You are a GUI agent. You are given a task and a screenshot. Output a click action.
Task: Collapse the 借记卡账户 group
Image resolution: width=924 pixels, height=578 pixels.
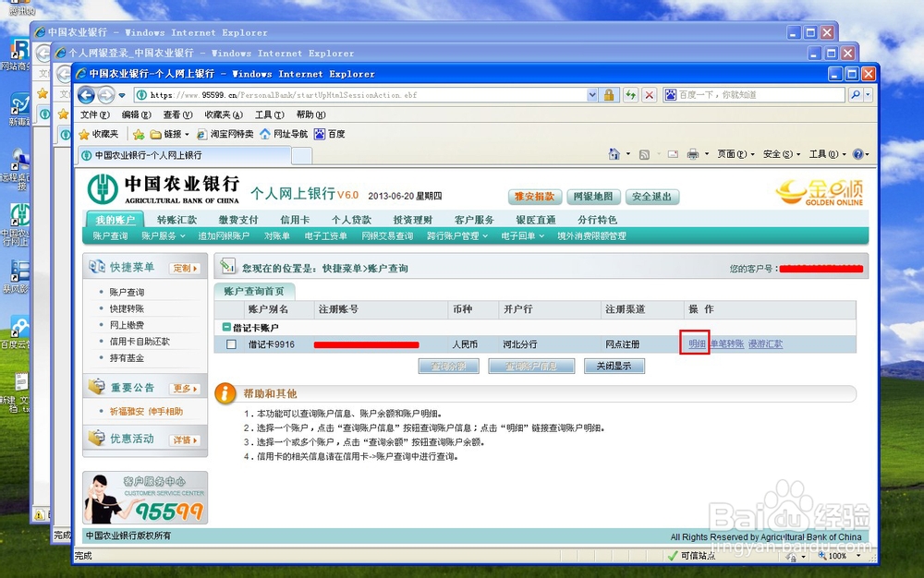[225, 327]
